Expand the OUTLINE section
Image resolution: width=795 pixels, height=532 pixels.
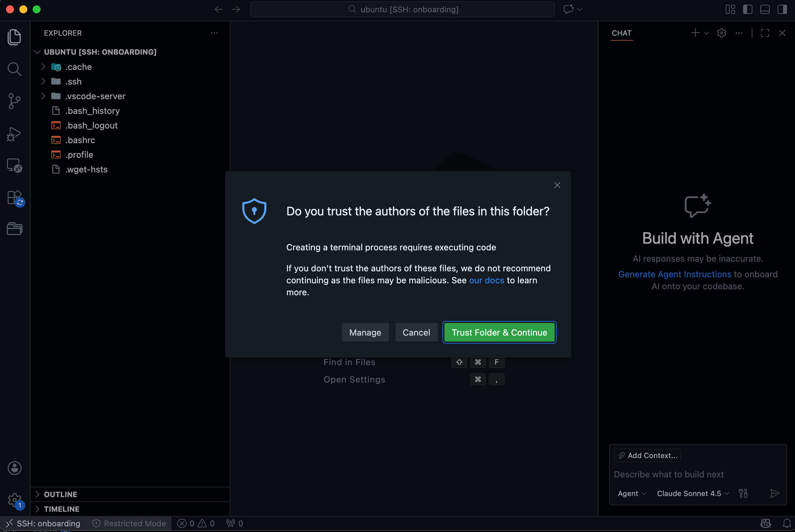[60, 494]
